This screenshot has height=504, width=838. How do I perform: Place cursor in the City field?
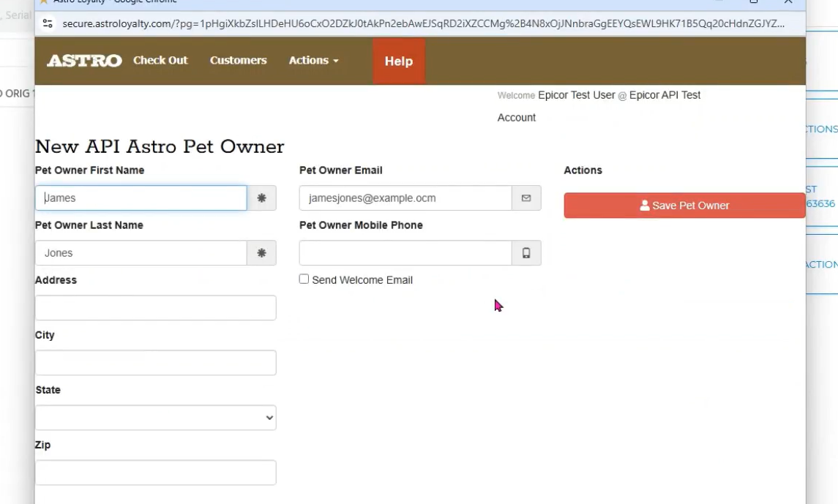[x=155, y=363]
